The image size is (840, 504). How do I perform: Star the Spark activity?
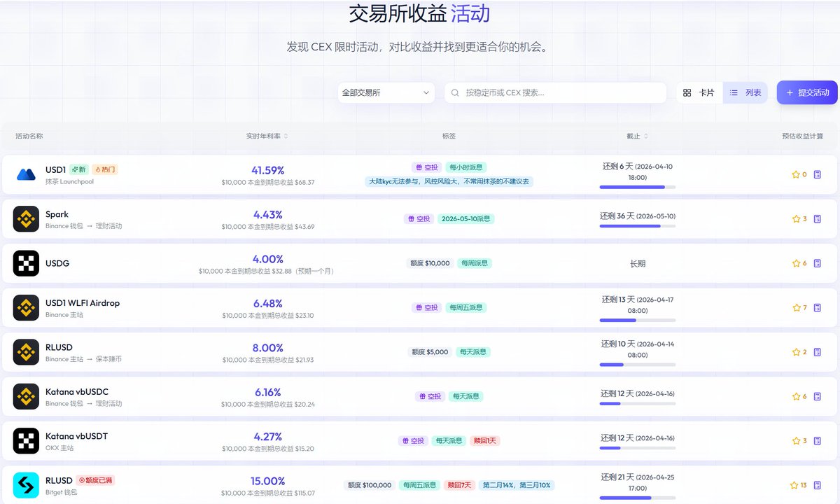point(796,219)
